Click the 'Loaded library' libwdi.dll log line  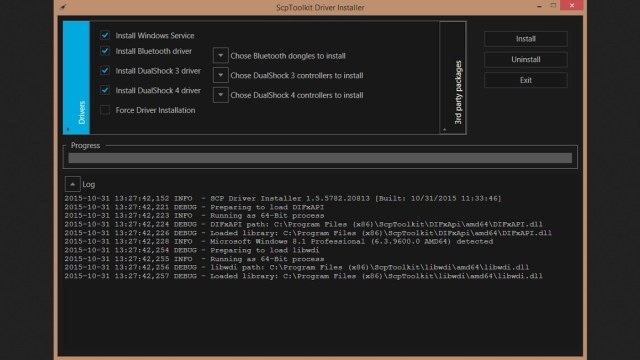pos(303,276)
